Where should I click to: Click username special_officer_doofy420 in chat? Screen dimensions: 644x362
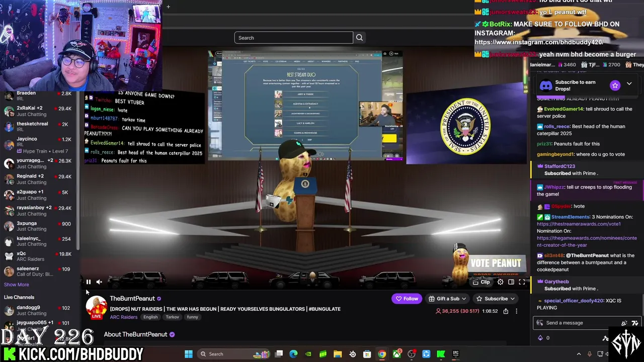574,301
